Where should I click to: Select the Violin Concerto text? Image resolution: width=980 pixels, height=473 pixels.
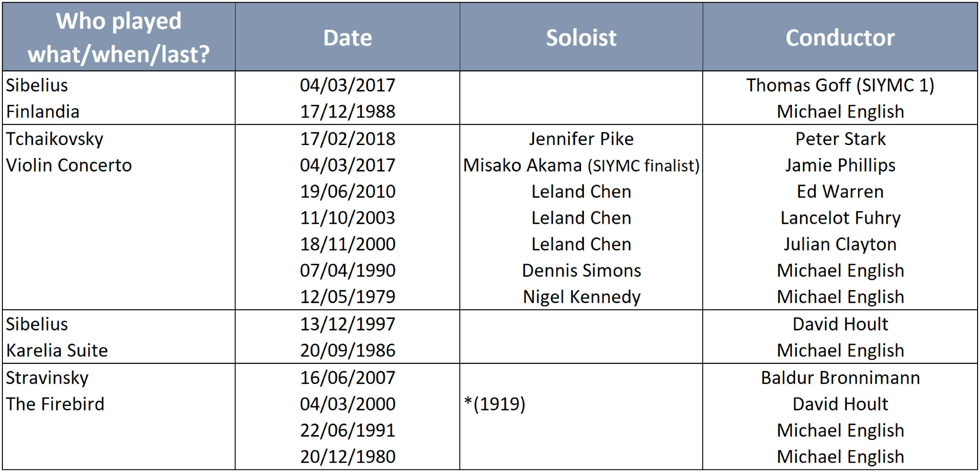(69, 165)
